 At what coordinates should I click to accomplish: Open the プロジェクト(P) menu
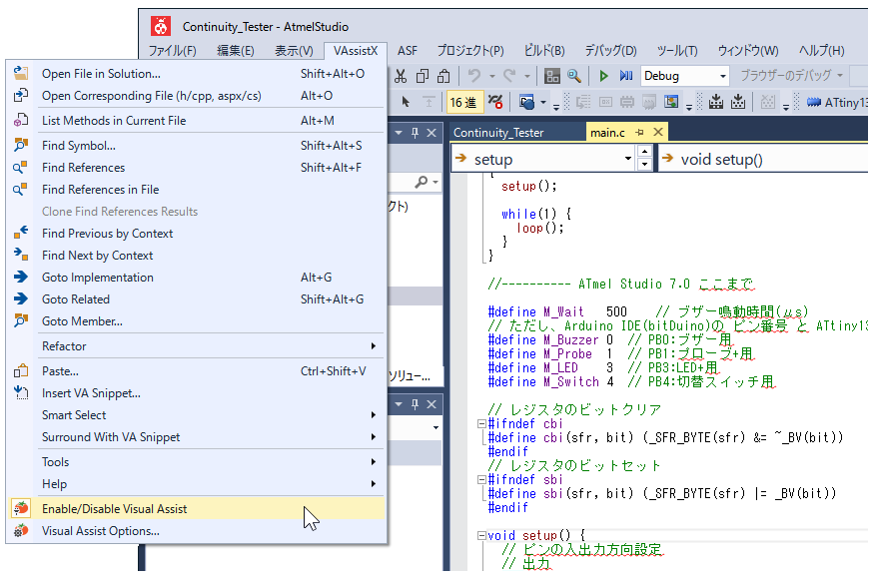click(470, 51)
